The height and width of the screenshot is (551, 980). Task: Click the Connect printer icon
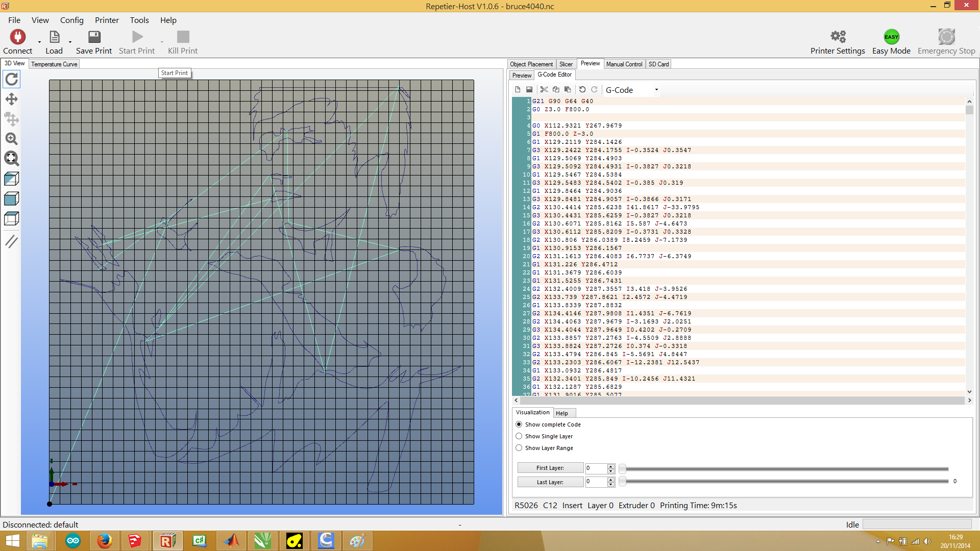point(18,37)
